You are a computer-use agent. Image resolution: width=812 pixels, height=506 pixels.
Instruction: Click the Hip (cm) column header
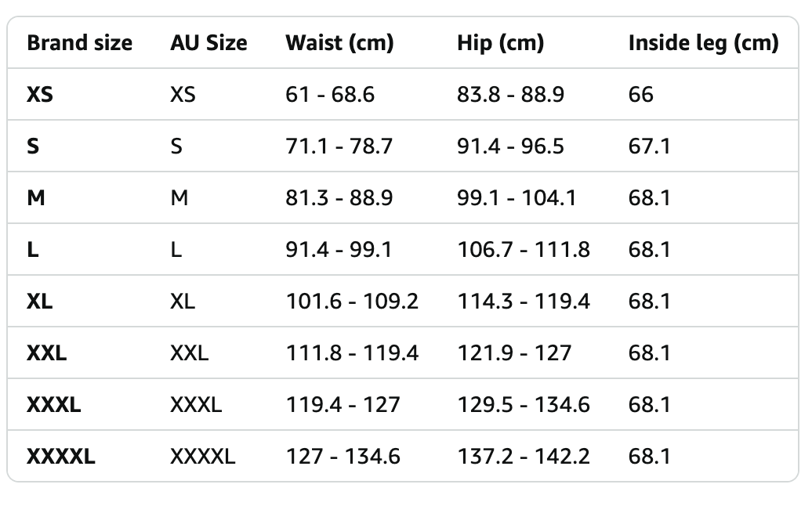[x=501, y=43]
